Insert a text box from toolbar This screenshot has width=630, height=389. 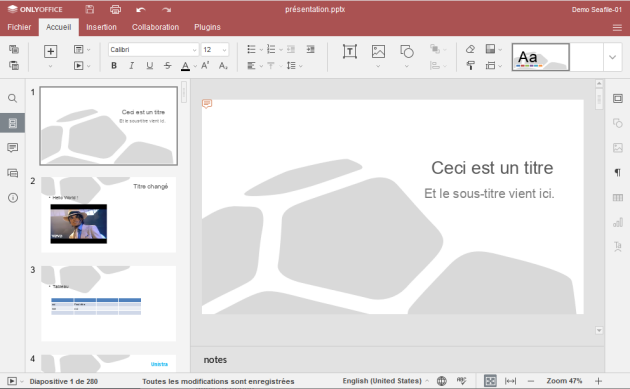[350, 51]
